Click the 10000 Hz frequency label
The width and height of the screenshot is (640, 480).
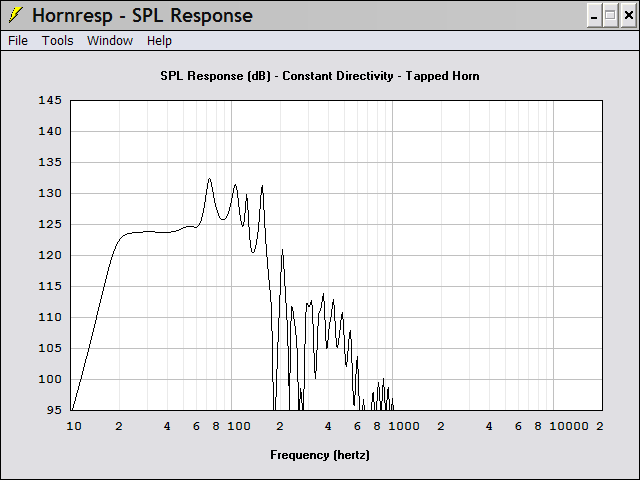pyautogui.click(x=569, y=427)
